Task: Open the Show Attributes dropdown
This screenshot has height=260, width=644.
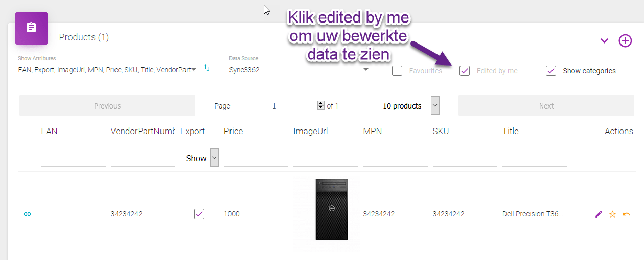Action: coord(108,70)
